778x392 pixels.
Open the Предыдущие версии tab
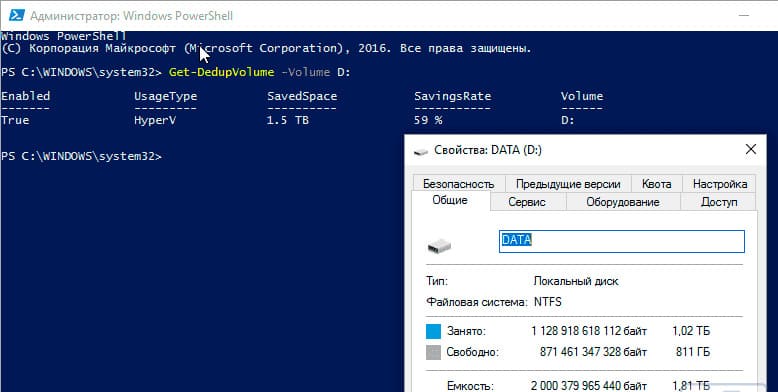(568, 184)
